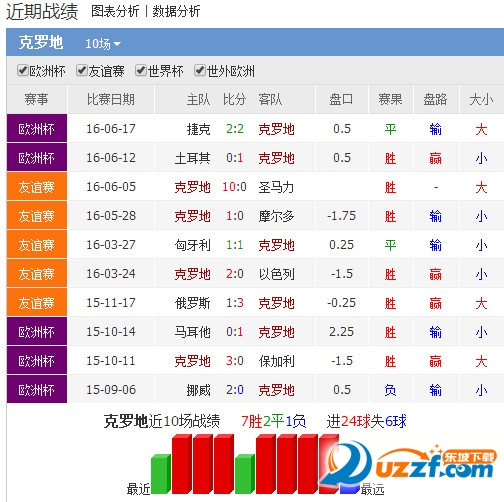Open the 马耳他 team link

(x=193, y=332)
